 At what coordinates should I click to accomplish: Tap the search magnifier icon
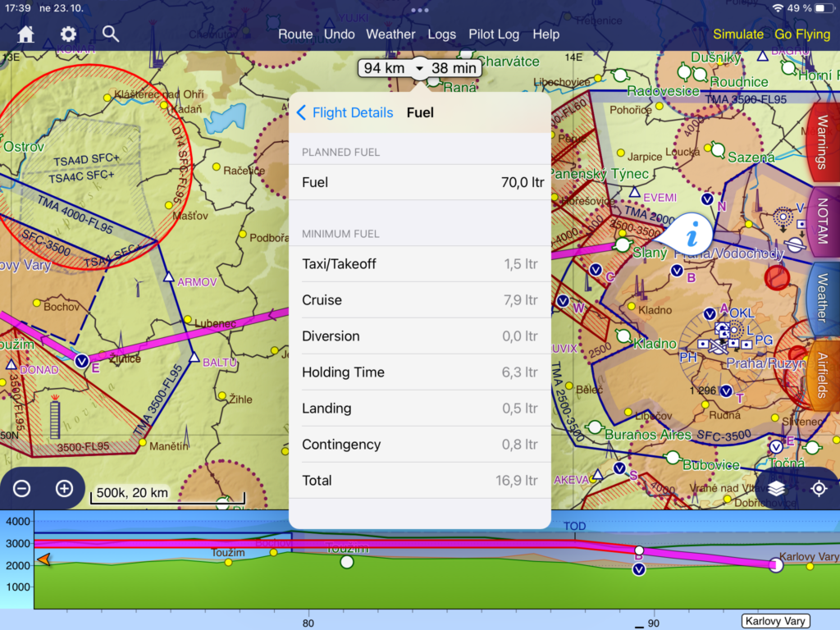(x=111, y=34)
